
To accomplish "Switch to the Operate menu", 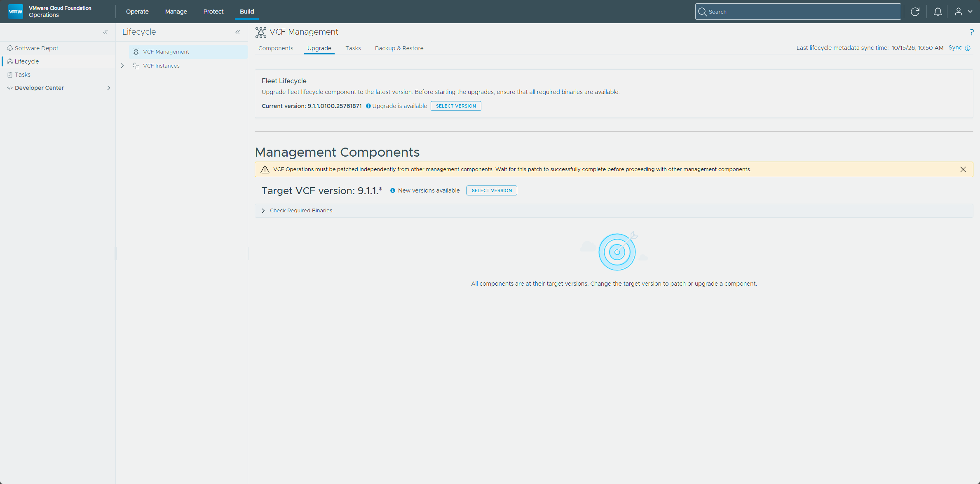I will [137, 12].
